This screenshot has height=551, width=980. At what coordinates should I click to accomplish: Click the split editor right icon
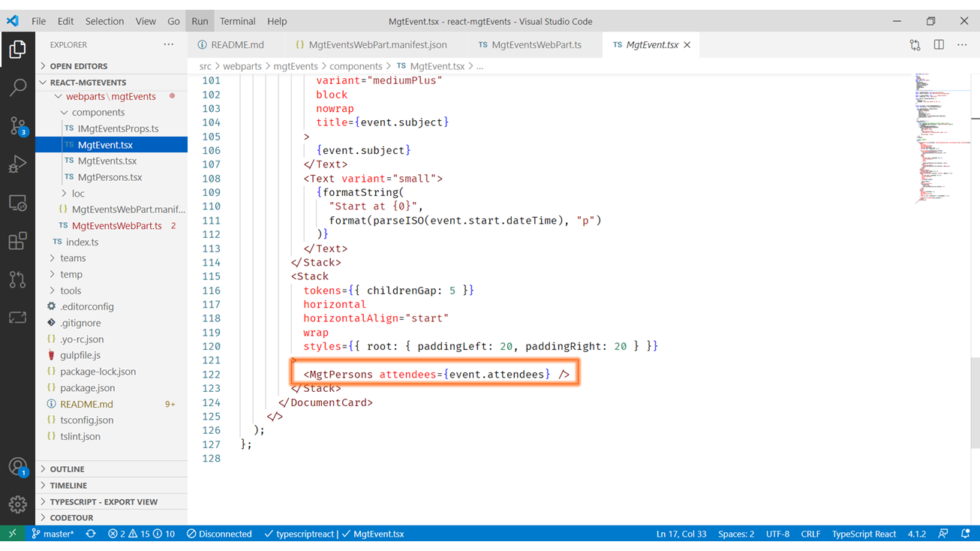938,45
